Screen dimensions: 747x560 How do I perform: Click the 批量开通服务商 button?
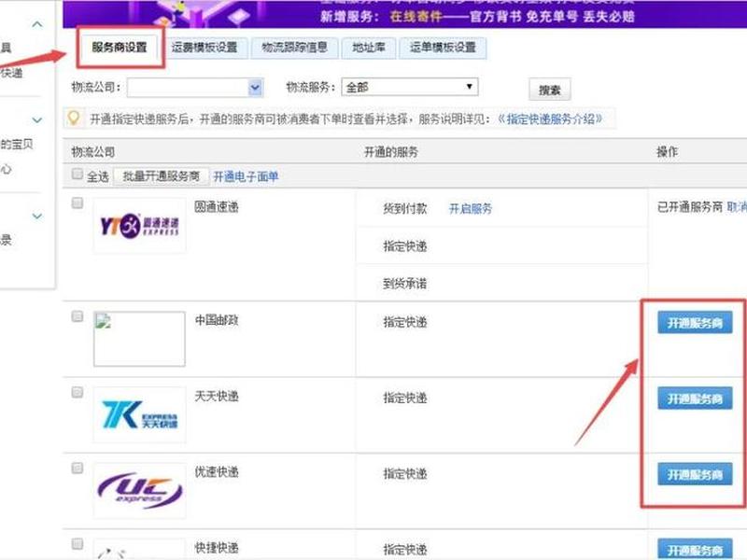coord(161,176)
